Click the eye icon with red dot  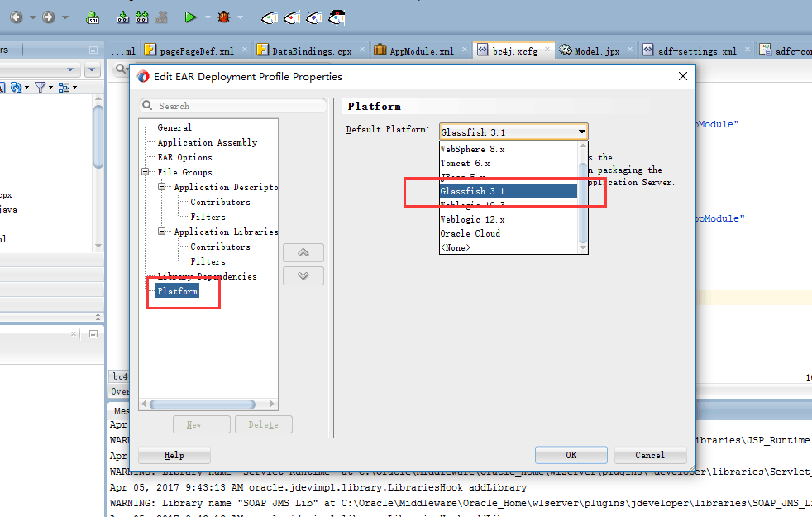click(x=292, y=18)
